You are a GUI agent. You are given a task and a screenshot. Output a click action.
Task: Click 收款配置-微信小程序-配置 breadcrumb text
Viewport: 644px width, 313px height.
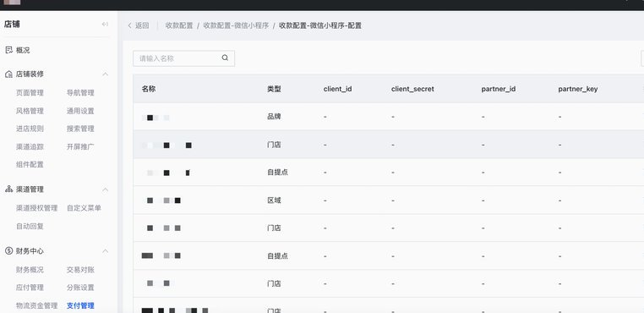(320, 25)
